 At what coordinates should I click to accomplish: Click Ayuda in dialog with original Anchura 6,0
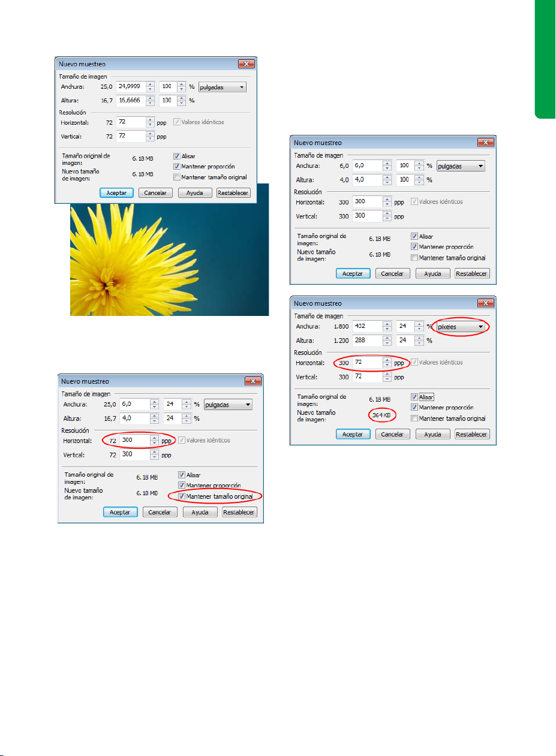click(432, 273)
